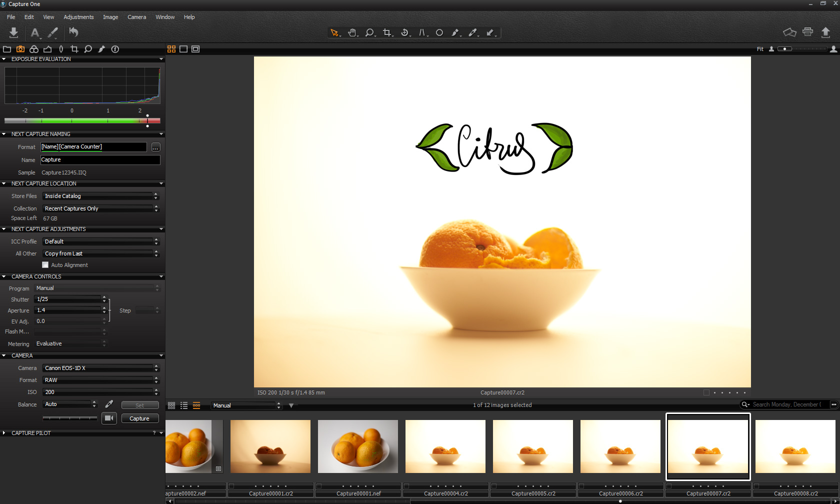The width and height of the screenshot is (840, 504).
Task: Click the Name field containing Capture
Action: (x=100, y=160)
